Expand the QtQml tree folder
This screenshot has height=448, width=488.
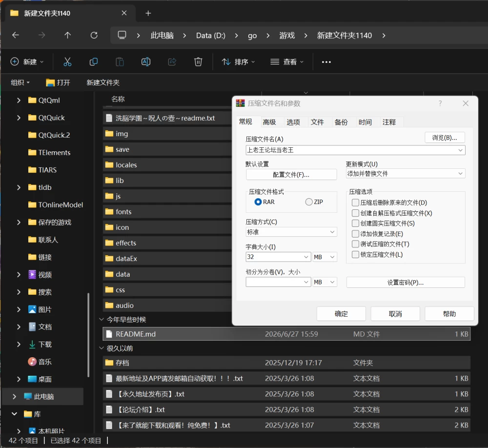coord(19,100)
